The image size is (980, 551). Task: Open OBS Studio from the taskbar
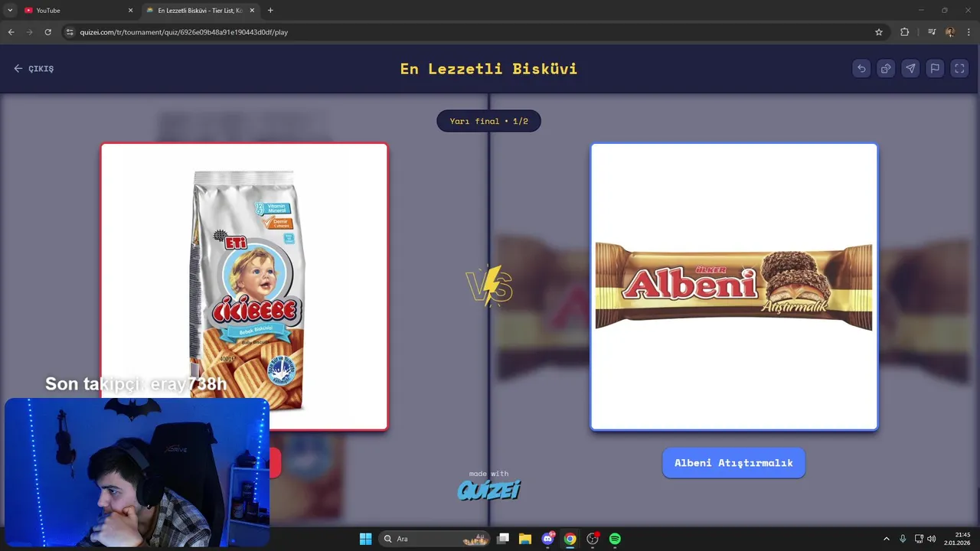pos(593,539)
